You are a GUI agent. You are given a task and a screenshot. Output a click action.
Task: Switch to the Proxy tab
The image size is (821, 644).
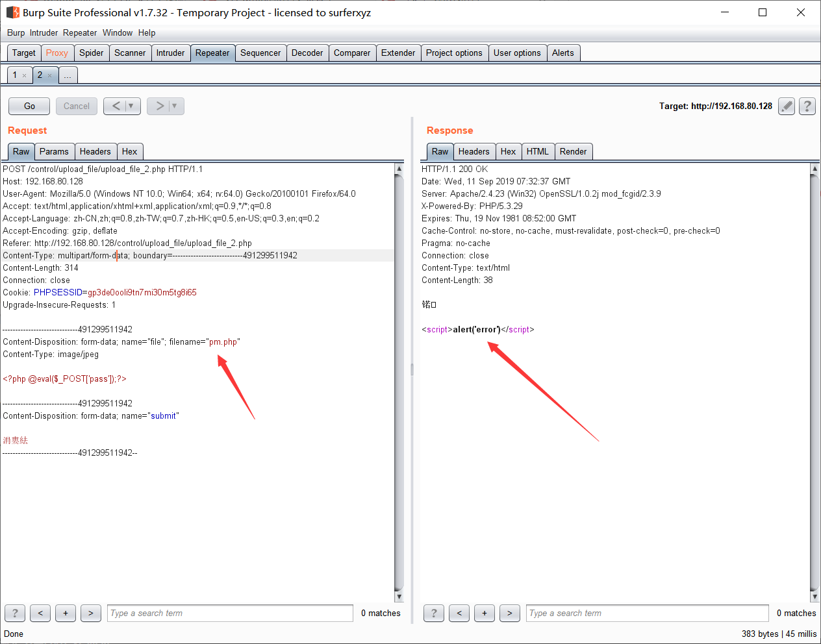click(57, 53)
